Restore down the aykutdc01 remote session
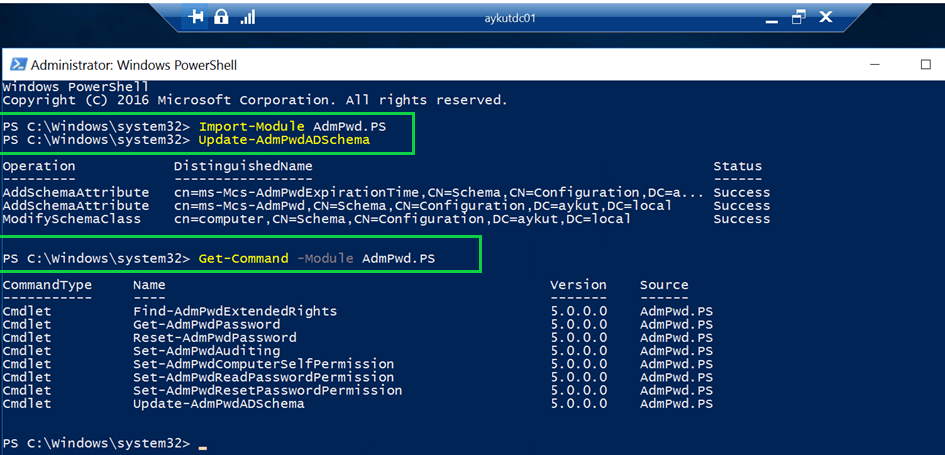 click(798, 17)
